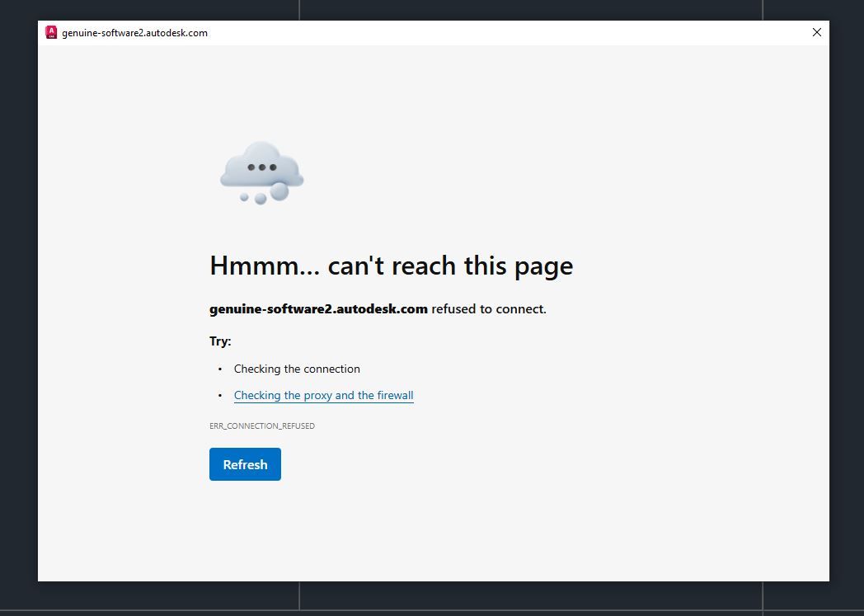Screen dimensions: 864x616
Task: Click the bold genuine-software2.autodesk.com domain text
Action: 318,308
